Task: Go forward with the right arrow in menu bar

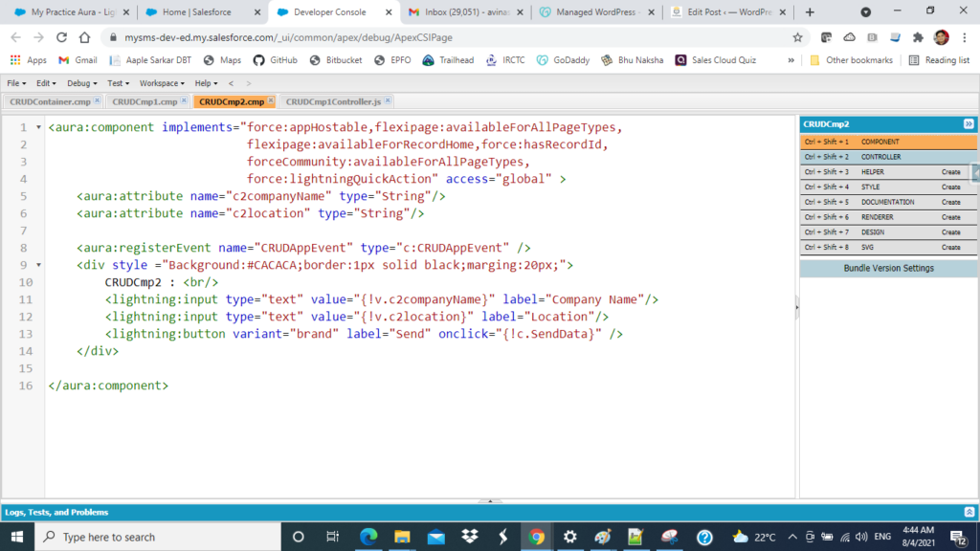Action: pyautogui.click(x=249, y=83)
